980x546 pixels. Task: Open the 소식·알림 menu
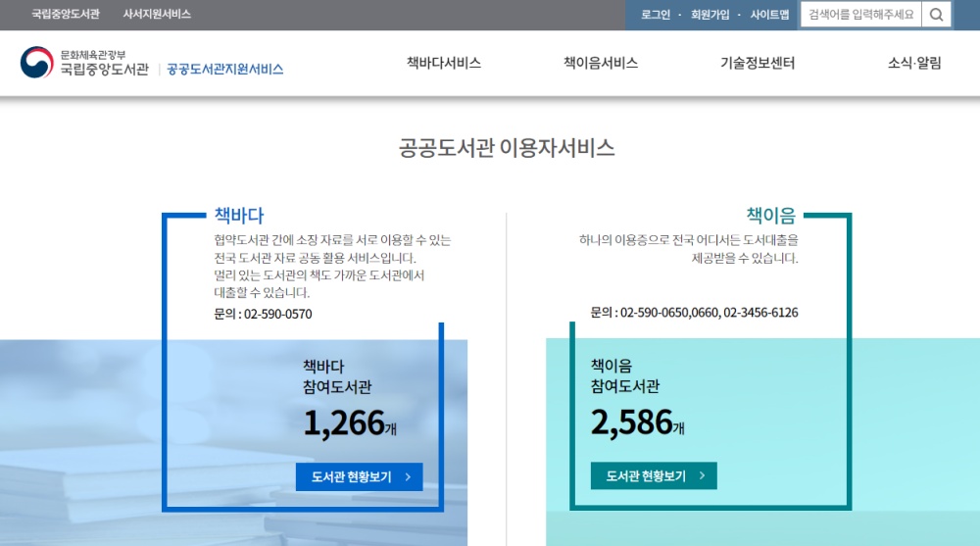click(x=914, y=63)
